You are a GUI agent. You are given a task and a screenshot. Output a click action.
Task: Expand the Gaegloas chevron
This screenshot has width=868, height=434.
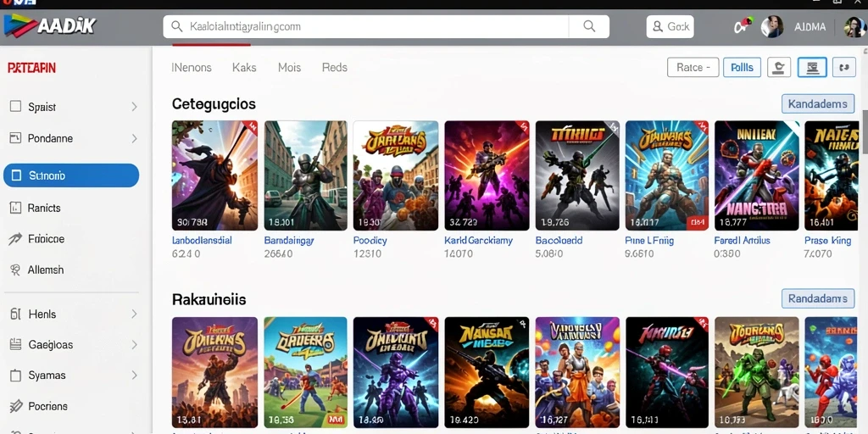point(134,345)
